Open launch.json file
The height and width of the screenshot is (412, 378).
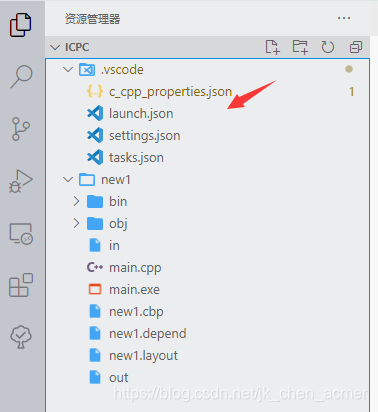[x=141, y=114]
